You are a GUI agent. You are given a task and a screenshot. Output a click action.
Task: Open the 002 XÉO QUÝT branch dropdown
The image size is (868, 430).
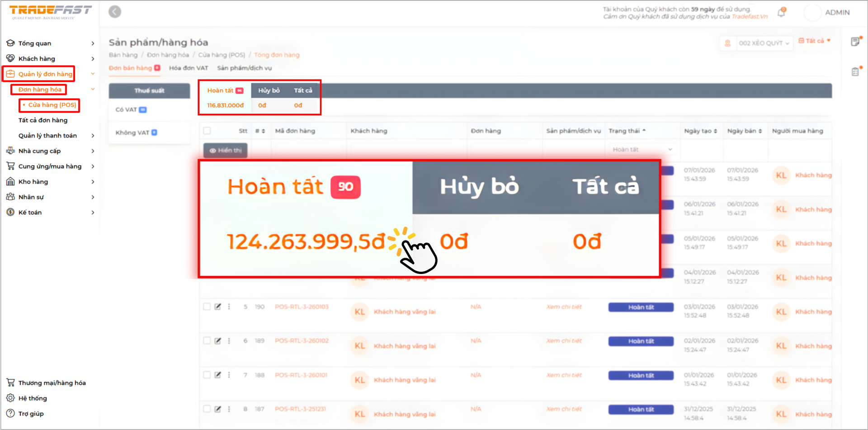[x=764, y=43]
